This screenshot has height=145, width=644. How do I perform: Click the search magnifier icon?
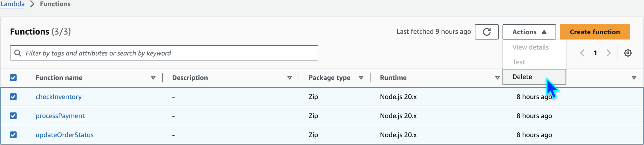point(18,53)
